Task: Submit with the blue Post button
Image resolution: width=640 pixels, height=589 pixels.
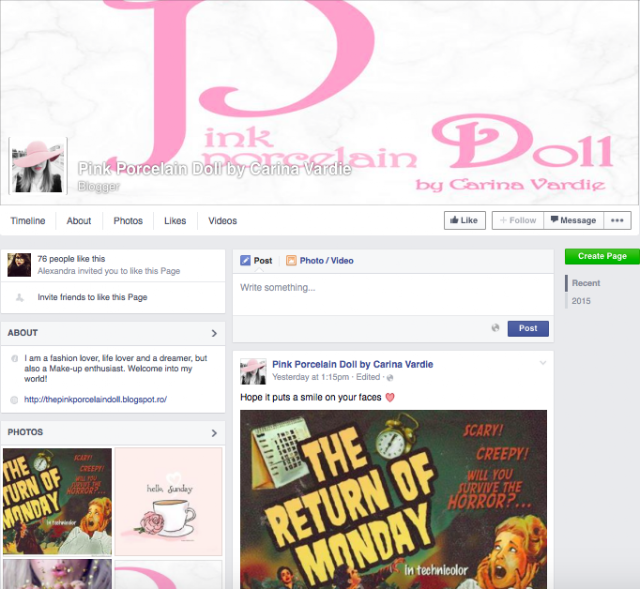Action: coord(528,329)
